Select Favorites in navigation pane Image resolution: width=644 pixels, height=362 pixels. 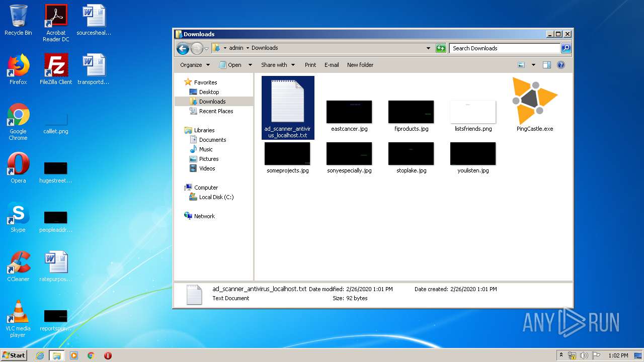[x=205, y=82]
